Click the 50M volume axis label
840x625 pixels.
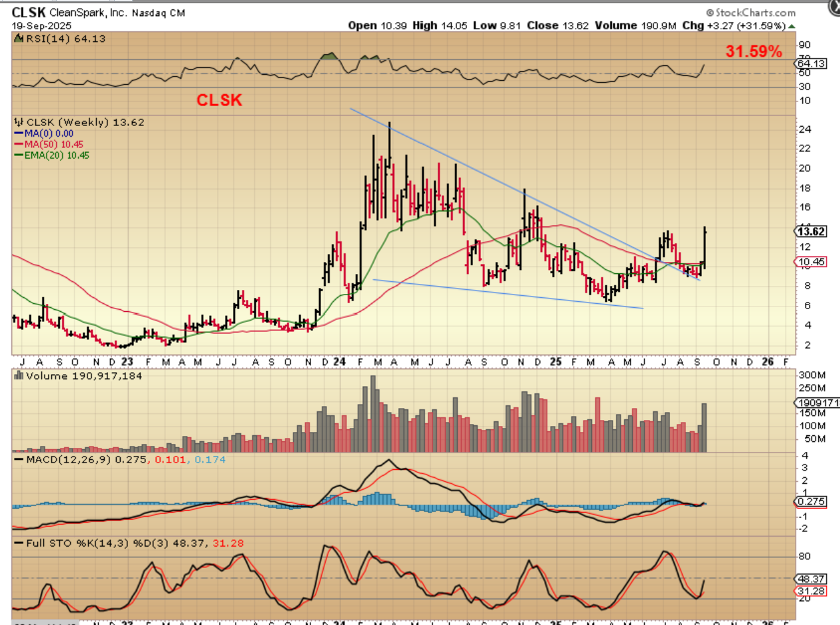tap(815, 439)
